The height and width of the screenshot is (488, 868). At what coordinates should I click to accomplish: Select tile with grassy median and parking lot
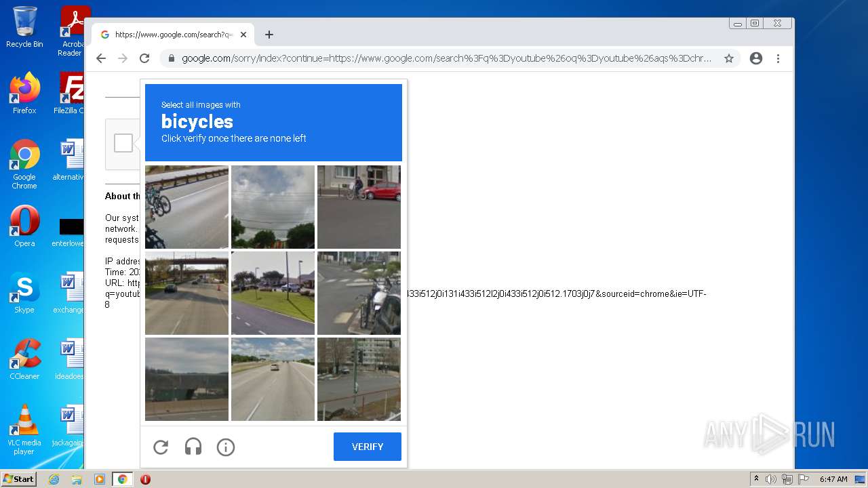pos(273,293)
